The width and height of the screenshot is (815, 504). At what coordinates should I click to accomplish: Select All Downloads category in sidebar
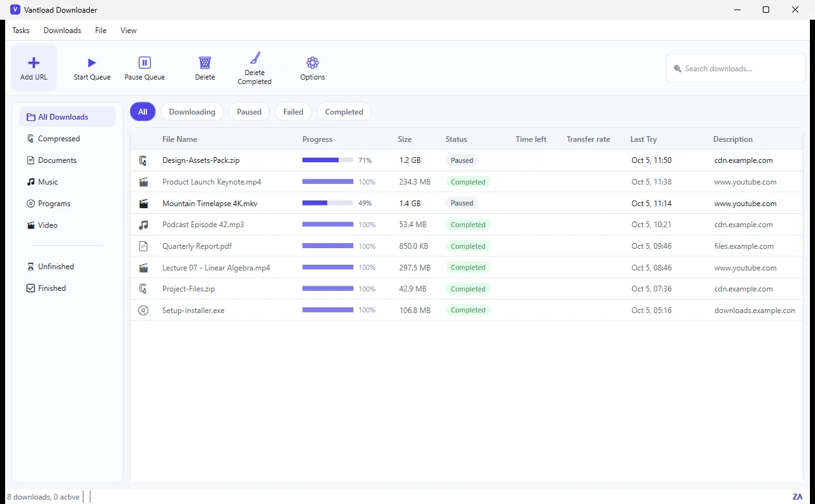click(x=67, y=117)
